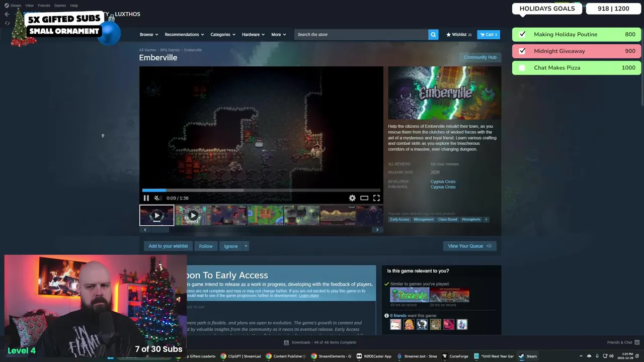The width and height of the screenshot is (644, 362).
Task: Navigate to RPG Games breadcrumb
Action: tap(170, 50)
